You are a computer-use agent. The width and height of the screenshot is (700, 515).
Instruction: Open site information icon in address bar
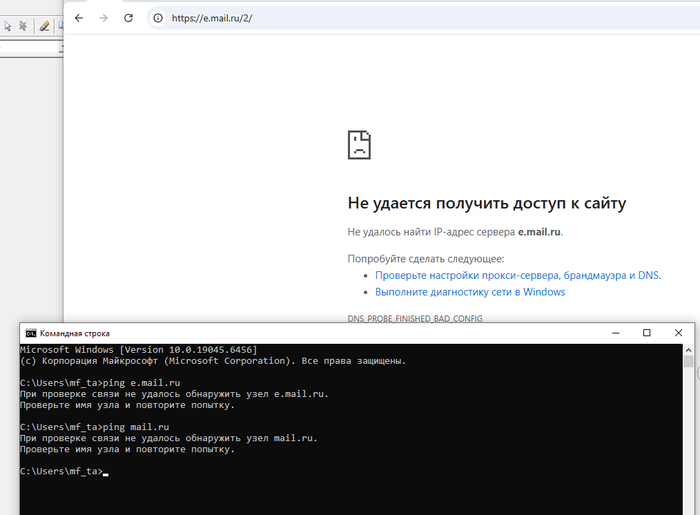point(158,18)
